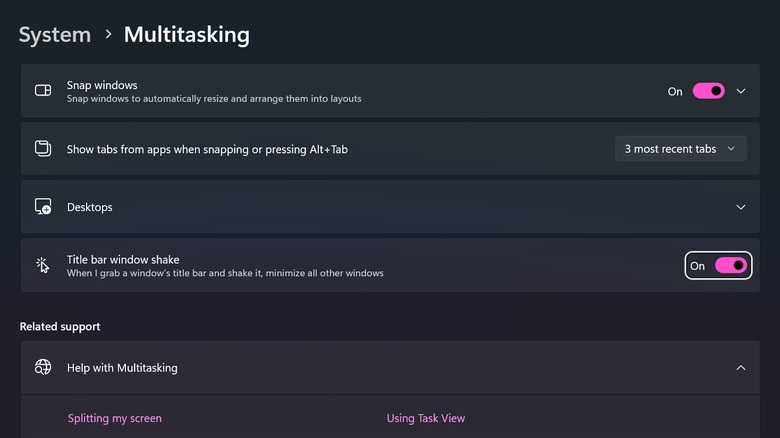Click the Multitasking page title
The height and width of the screenshot is (438, 780).
pos(186,35)
